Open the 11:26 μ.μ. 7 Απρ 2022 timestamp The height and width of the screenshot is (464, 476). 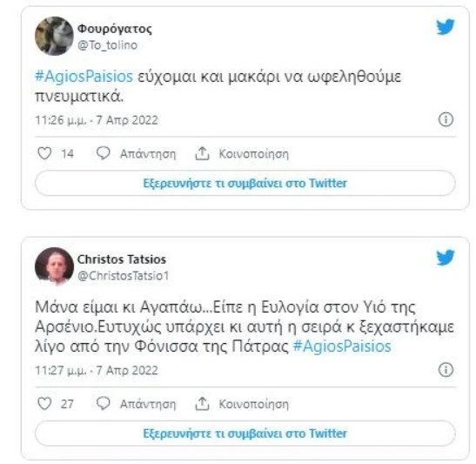97,120
